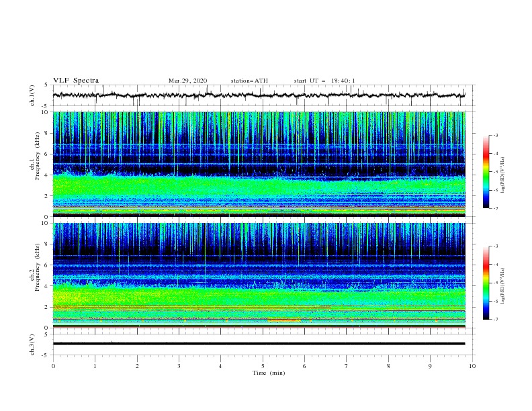Click the log(PSD) label of upper colorbar
Viewport: 532px width, 411px height.
tap(503, 175)
